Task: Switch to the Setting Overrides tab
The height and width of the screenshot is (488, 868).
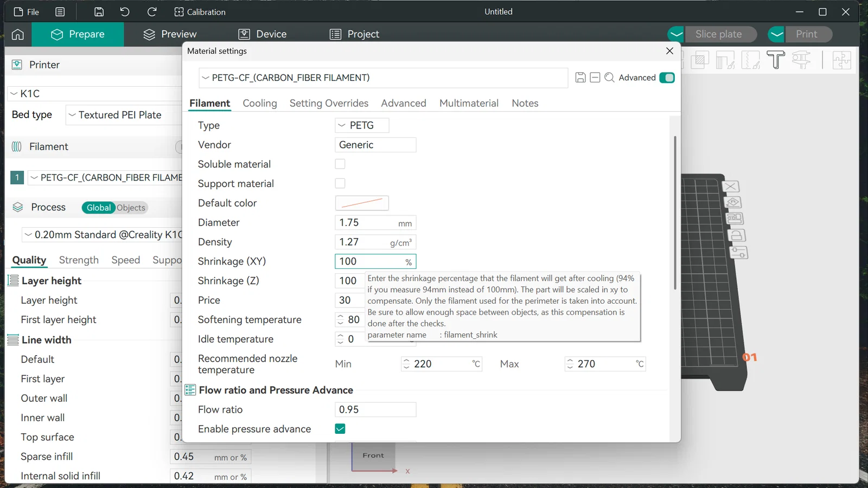Action: click(x=329, y=103)
